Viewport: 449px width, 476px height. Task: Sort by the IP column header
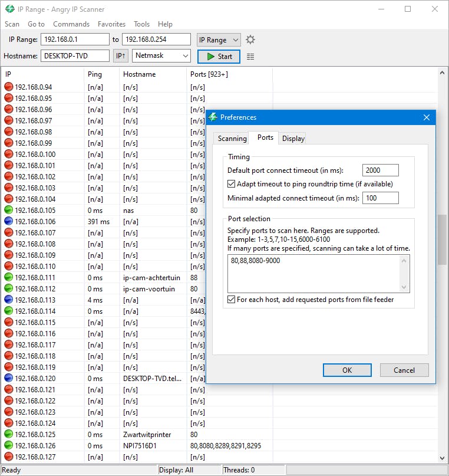[42, 74]
